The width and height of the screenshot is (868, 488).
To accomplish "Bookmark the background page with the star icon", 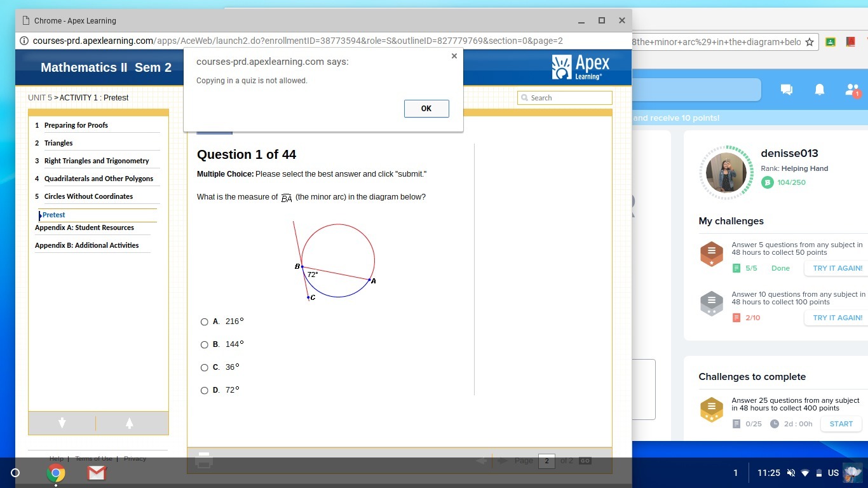I will click(x=810, y=42).
